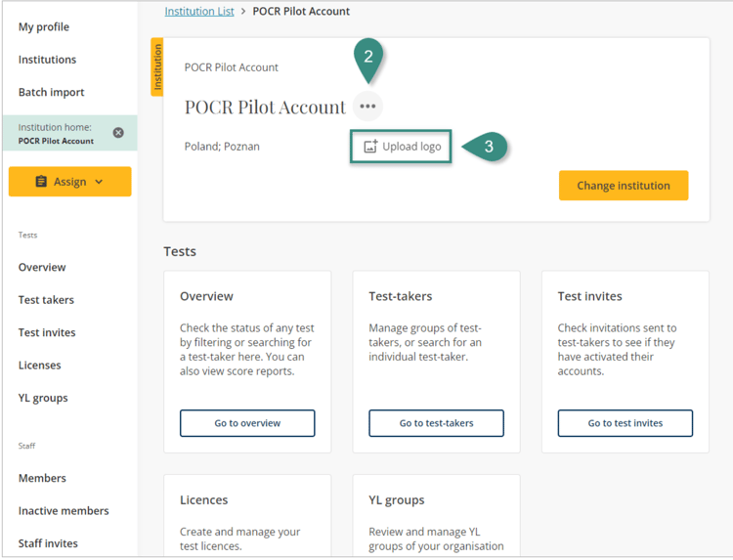Open Test takers in the sidebar

click(46, 300)
